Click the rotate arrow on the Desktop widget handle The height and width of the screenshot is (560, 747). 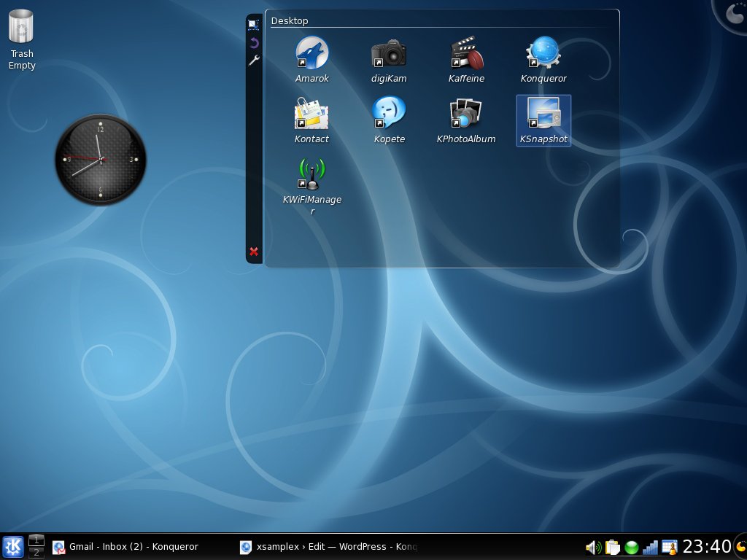click(x=254, y=43)
